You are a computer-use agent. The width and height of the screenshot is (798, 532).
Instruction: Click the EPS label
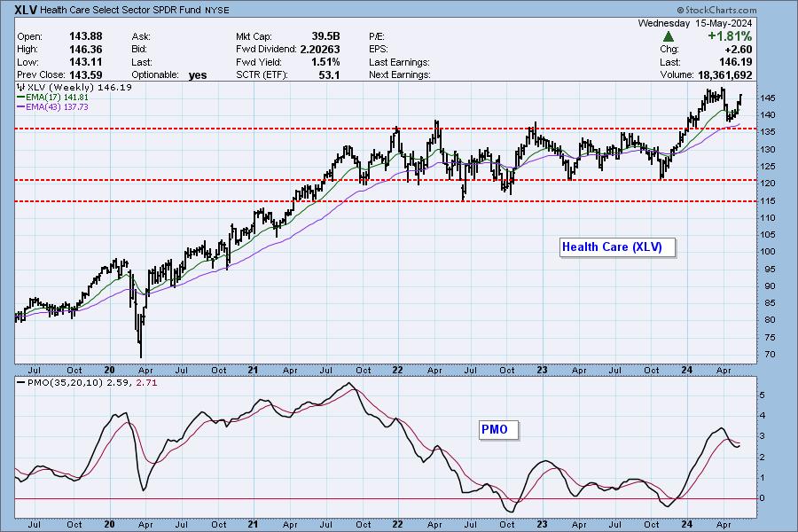click(x=378, y=50)
